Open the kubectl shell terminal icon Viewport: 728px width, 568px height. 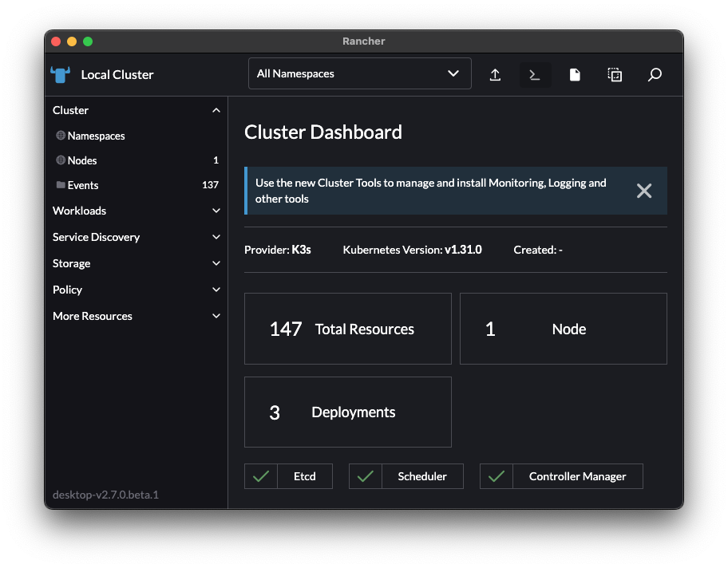pos(535,74)
